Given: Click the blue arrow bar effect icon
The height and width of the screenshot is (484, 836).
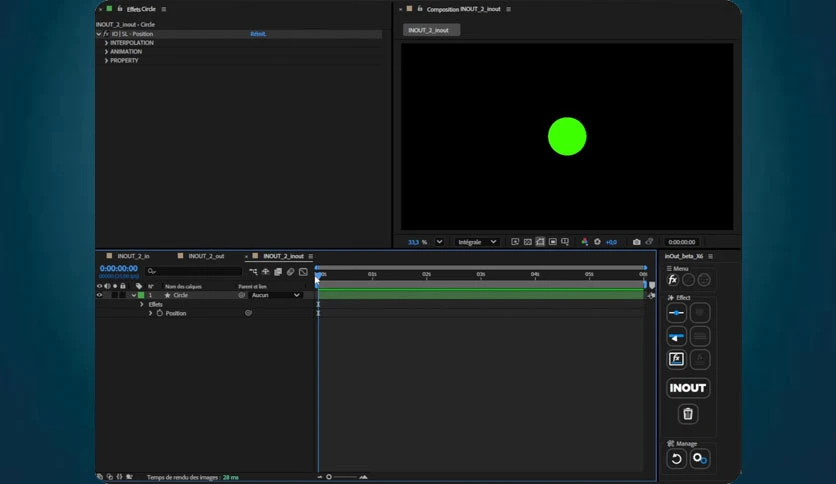Looking at the screenshot, I should coord(676,336).
